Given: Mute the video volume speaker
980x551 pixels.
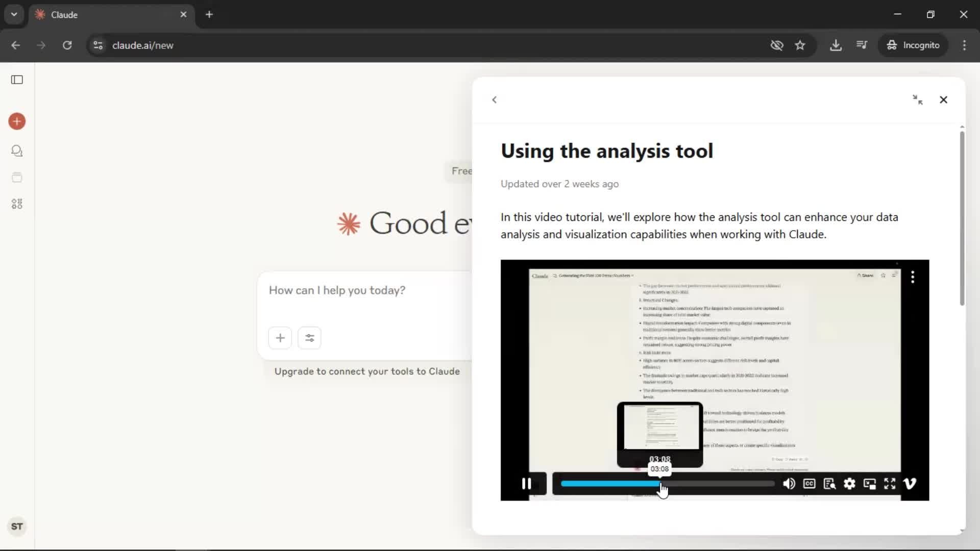Looking at the screenshot, I should click(x=789, y=484).
